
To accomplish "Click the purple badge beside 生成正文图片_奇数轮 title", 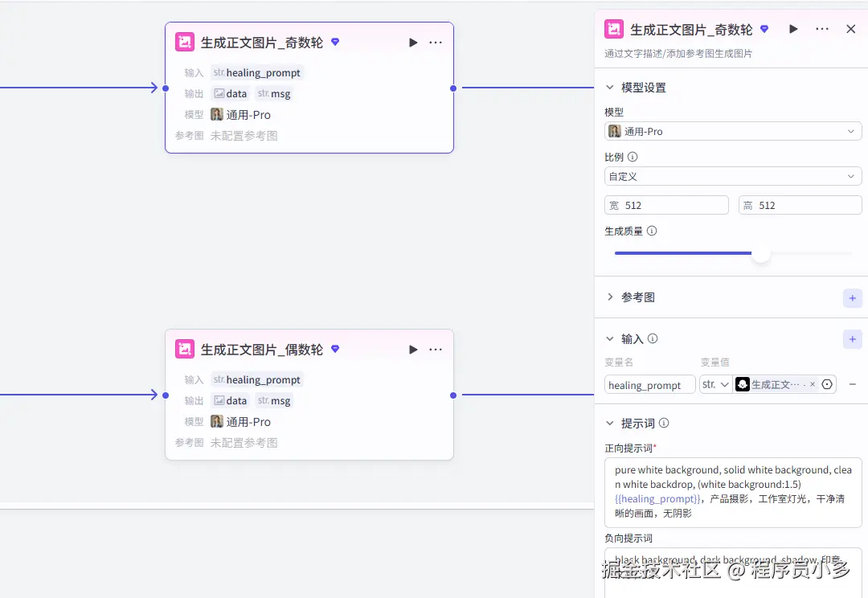I will tap(335, 42).
